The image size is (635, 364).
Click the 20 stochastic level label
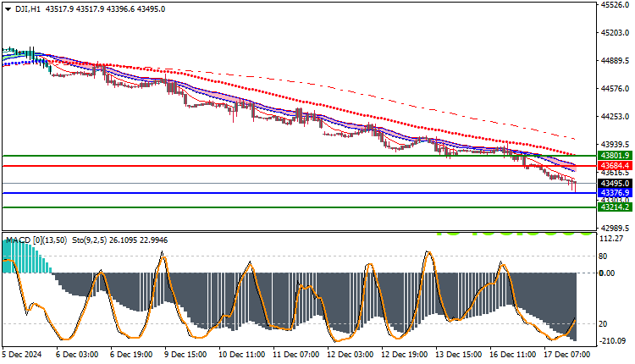(x=603, y=323)
